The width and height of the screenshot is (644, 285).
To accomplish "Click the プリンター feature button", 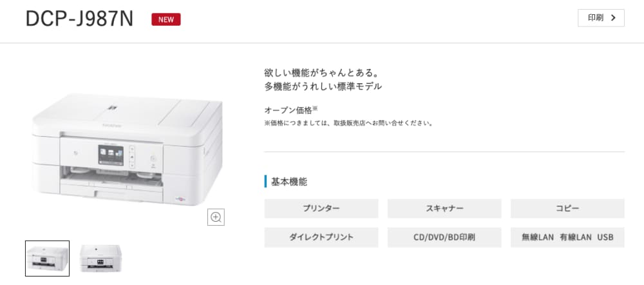I will 321,208.
